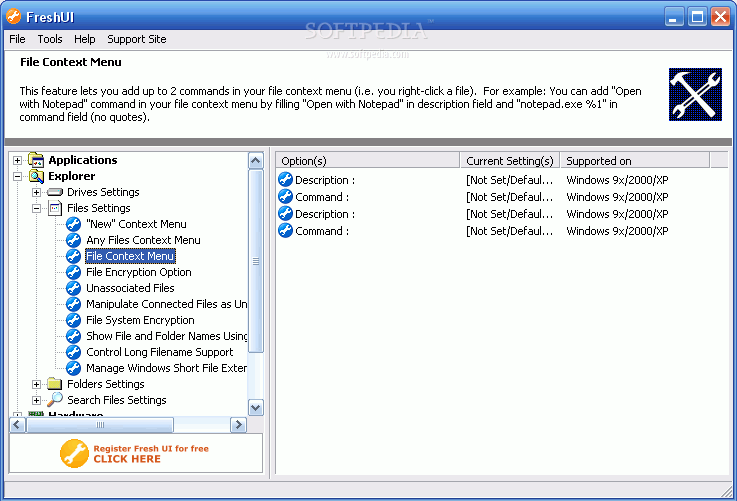The width and height of the screenshot is (737, 501).
Task: Click wrench icon beside "New" Context Menu
Action: point(73,224)
